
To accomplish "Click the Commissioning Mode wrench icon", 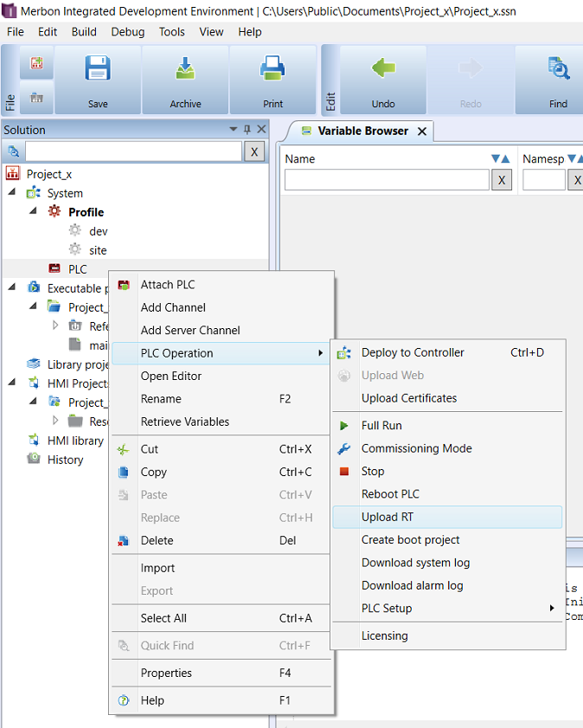I will 343,448.
